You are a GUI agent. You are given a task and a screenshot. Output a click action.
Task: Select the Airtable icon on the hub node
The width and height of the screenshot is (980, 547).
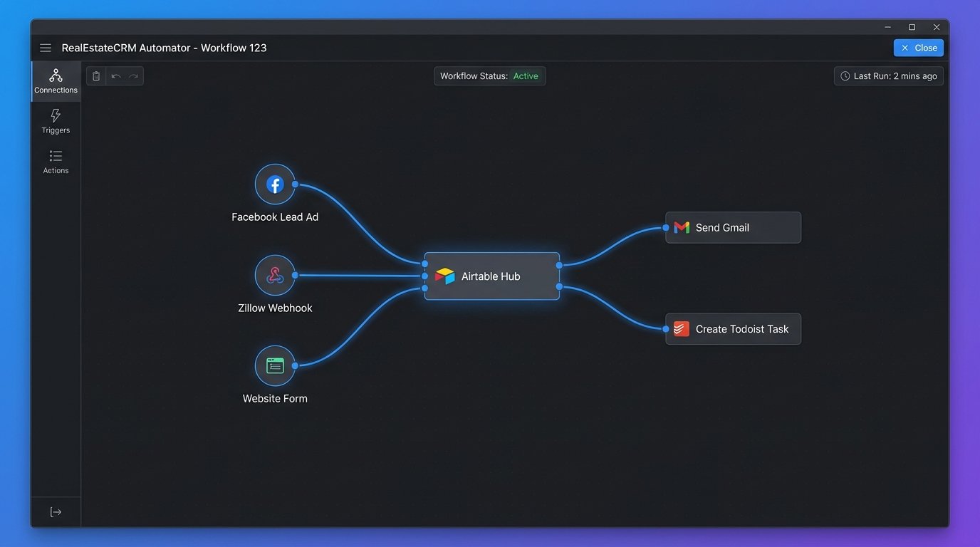(x=444, y=276)
